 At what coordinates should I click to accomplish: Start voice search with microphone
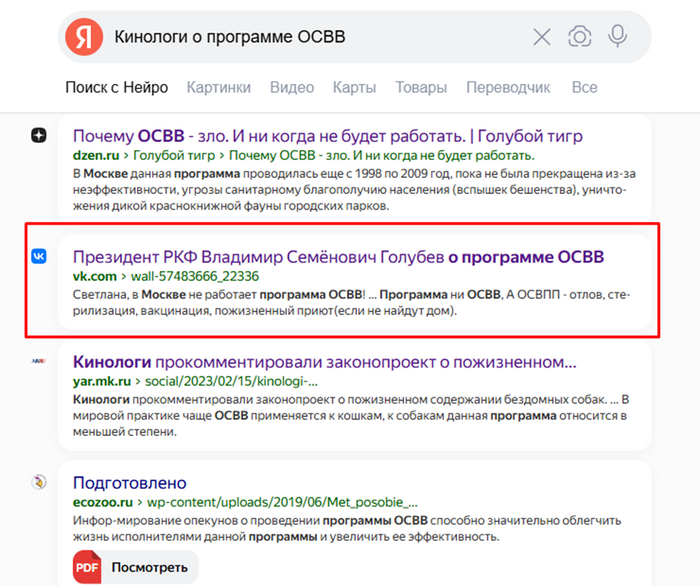[x=618, y=37]
